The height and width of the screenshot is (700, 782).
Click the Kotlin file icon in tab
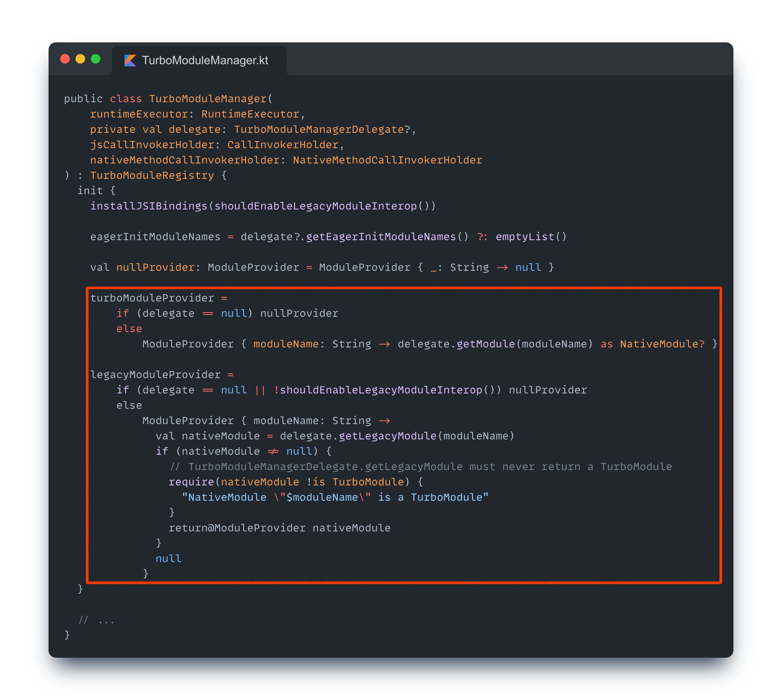pos(130,60)
